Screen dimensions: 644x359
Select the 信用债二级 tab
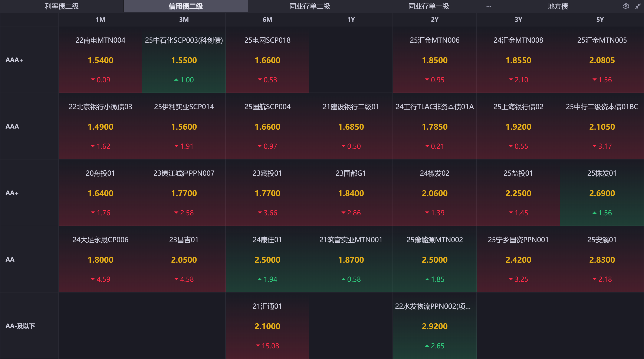click(x=185, y=6)
